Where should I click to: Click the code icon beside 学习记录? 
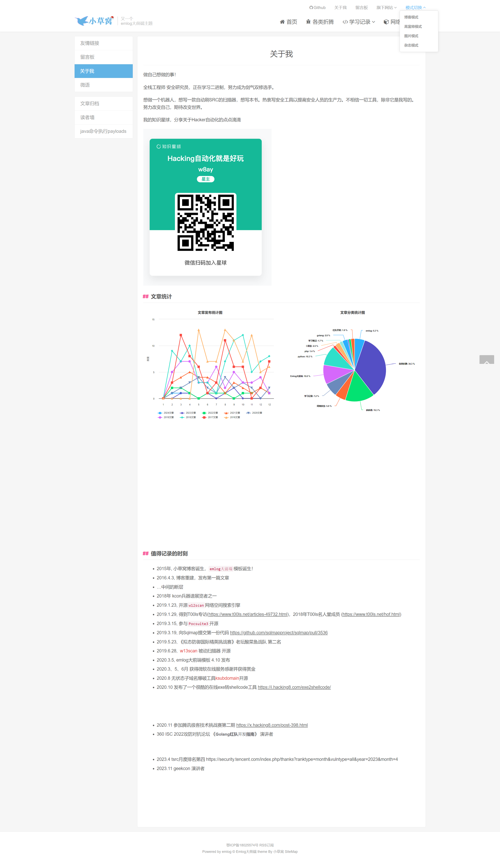point(345,22)
